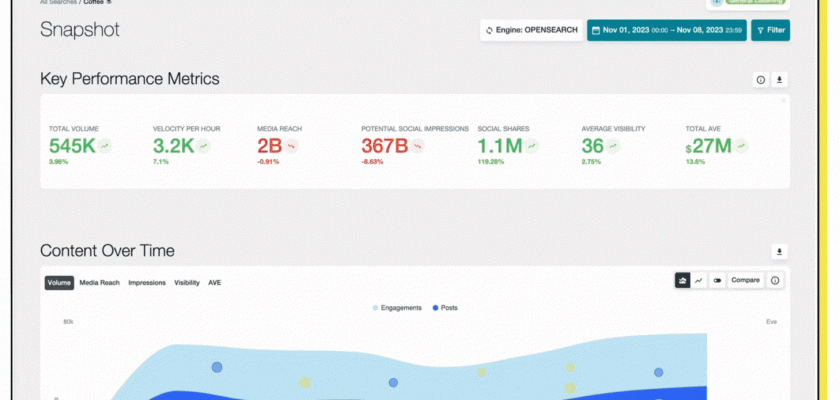This screenshot has height=400, width=840.
Task: Open info for Key Performance Metrics
Action: click(761, 80)
